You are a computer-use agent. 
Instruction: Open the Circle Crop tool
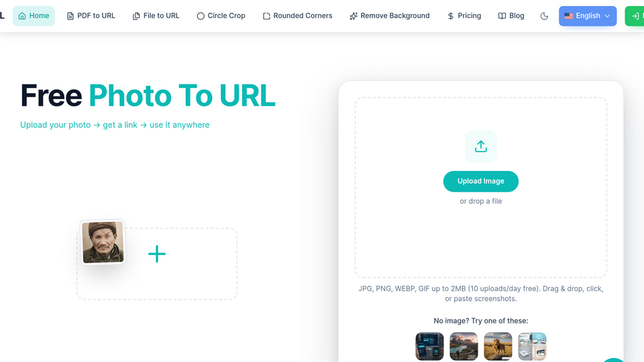pos(221,16)
